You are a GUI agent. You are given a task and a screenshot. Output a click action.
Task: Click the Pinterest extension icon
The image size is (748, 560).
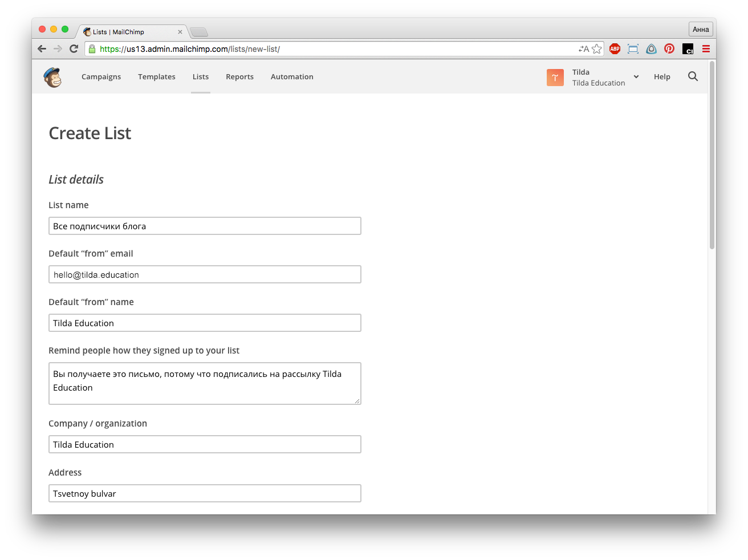click(669, 49)
